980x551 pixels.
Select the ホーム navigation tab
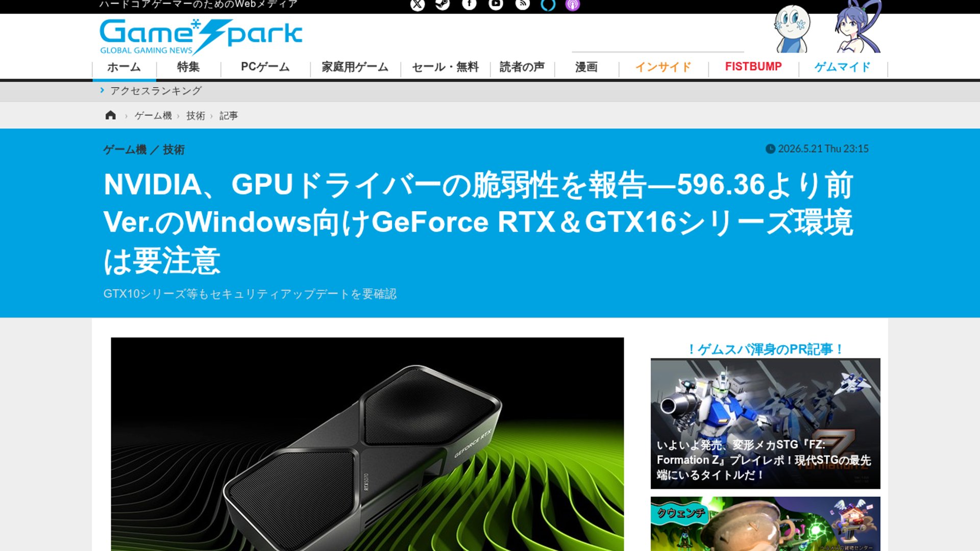pos(124,67)
